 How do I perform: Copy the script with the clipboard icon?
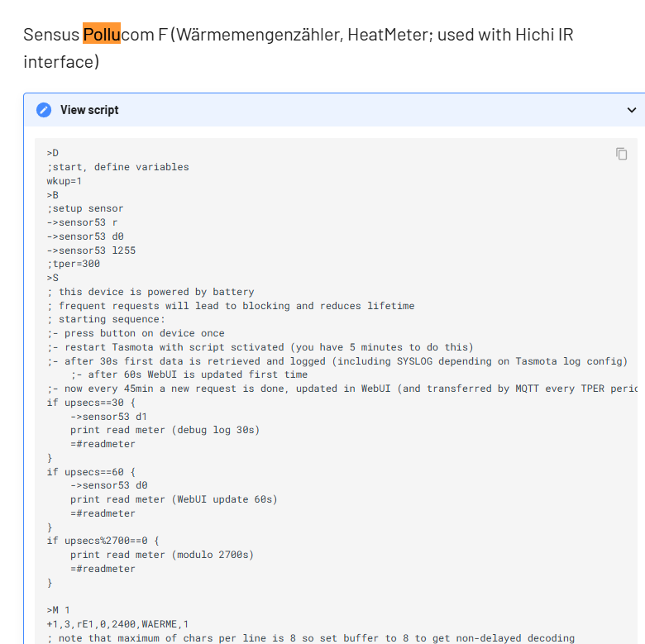pyautogui.click(x=622, y=154)
